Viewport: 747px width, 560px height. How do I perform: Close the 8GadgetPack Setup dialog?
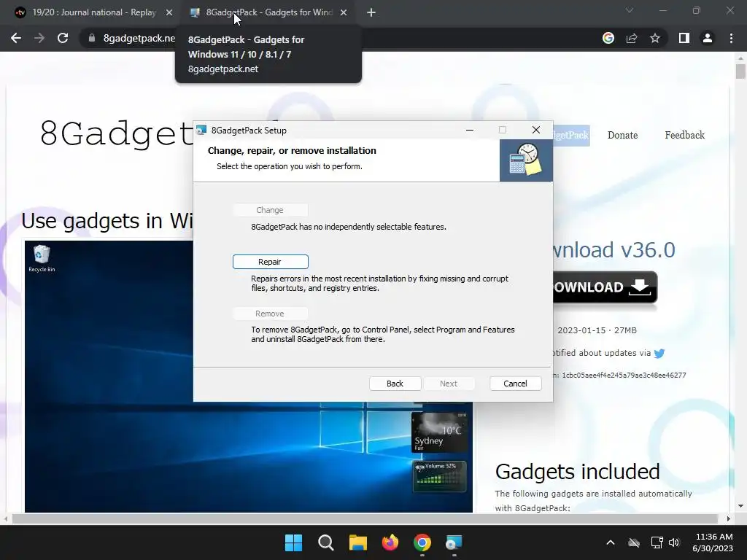click(x=536, y=130)
